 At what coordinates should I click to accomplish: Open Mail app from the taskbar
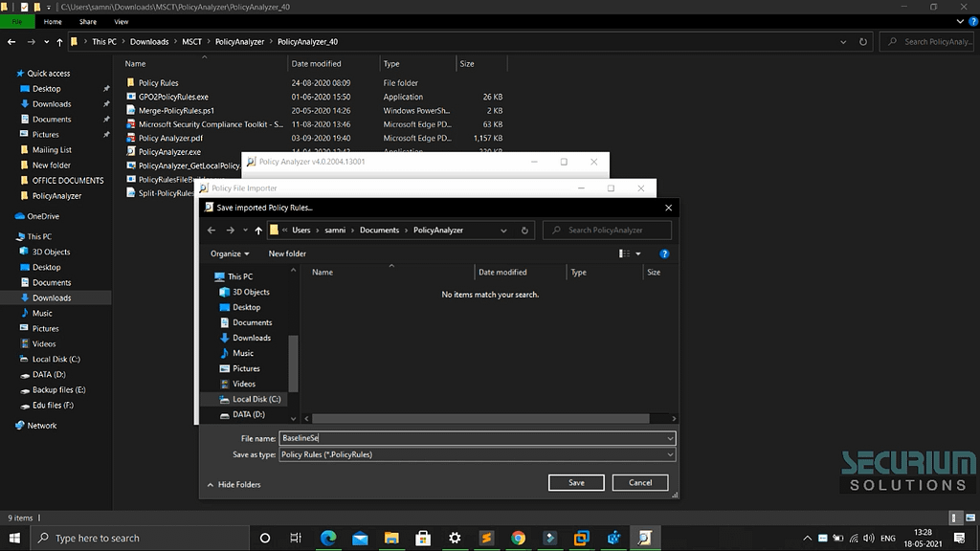[360, 538]
